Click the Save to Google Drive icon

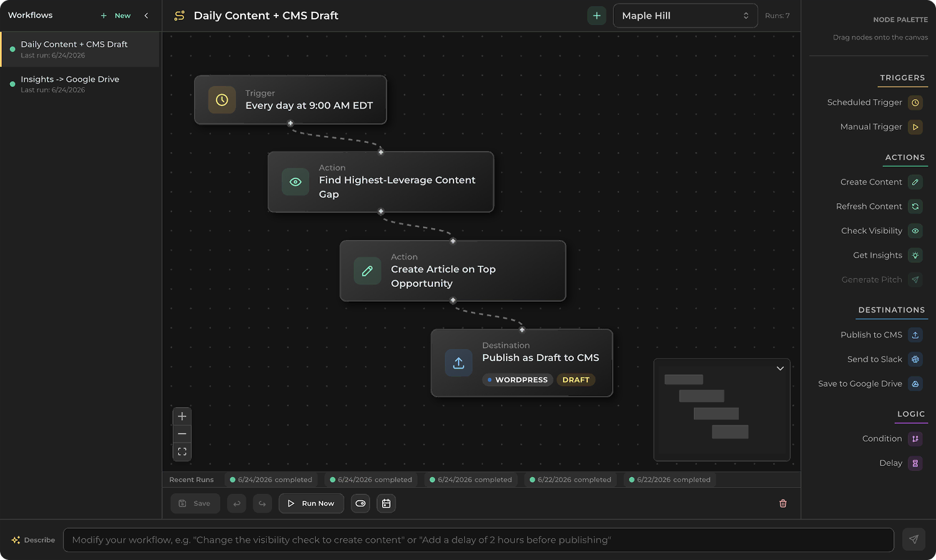[915, 384]
